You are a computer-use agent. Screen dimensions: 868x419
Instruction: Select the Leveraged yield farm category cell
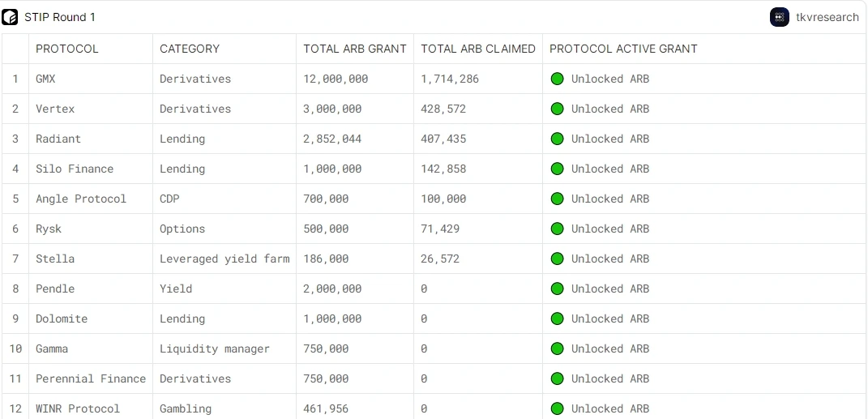click(224, 259)
